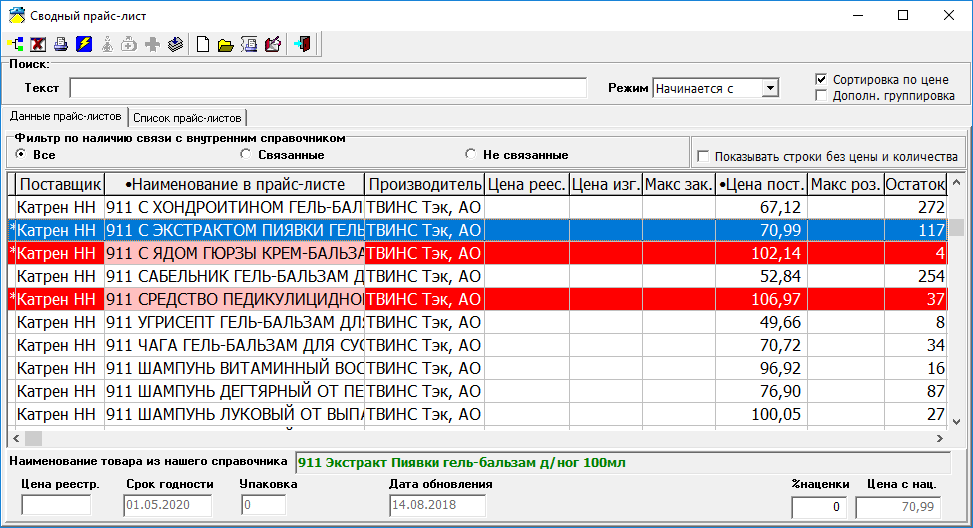This screenshot has height=528, width=973.
Task: Click the yellow open folder icon
Action: click(226, 44)
